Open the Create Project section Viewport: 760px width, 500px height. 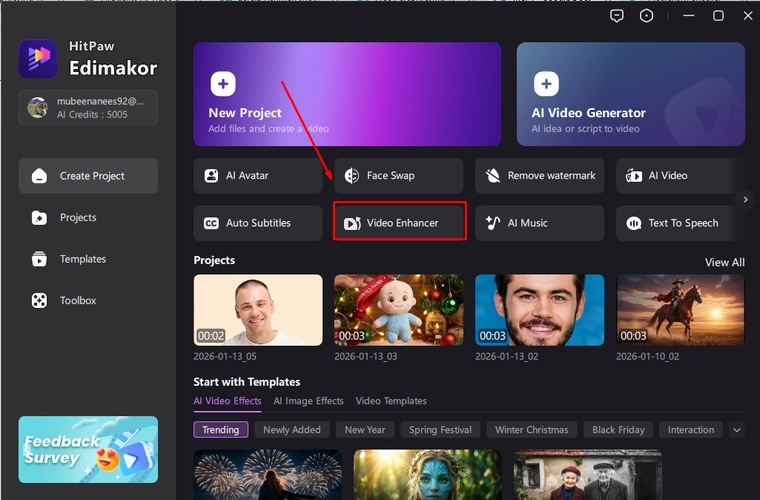[88, 176]
